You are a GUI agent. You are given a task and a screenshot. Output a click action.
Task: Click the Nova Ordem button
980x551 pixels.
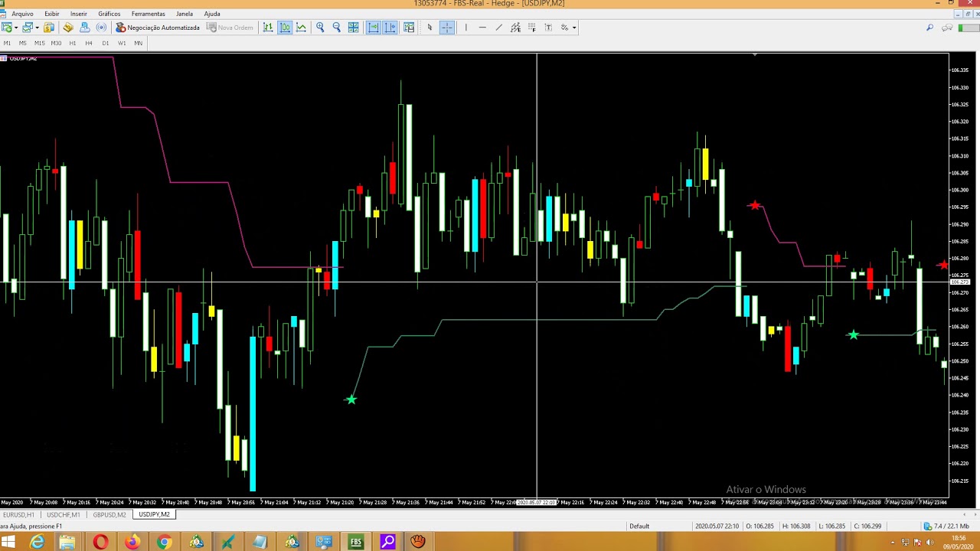coord(230,28)
